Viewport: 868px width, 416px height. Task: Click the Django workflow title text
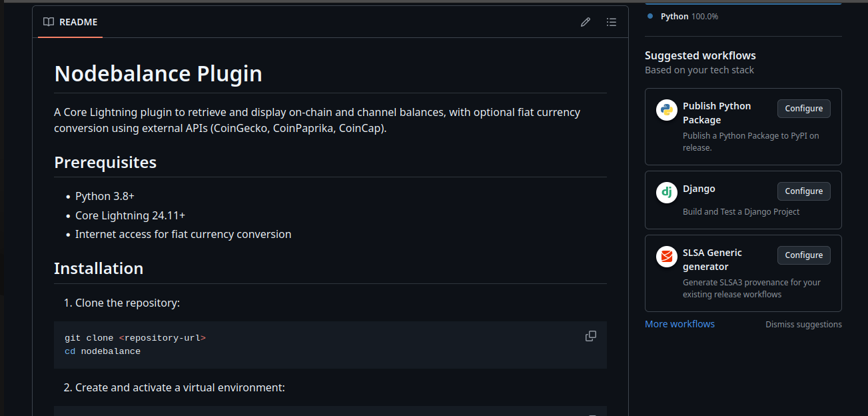[x=699, y=189]
